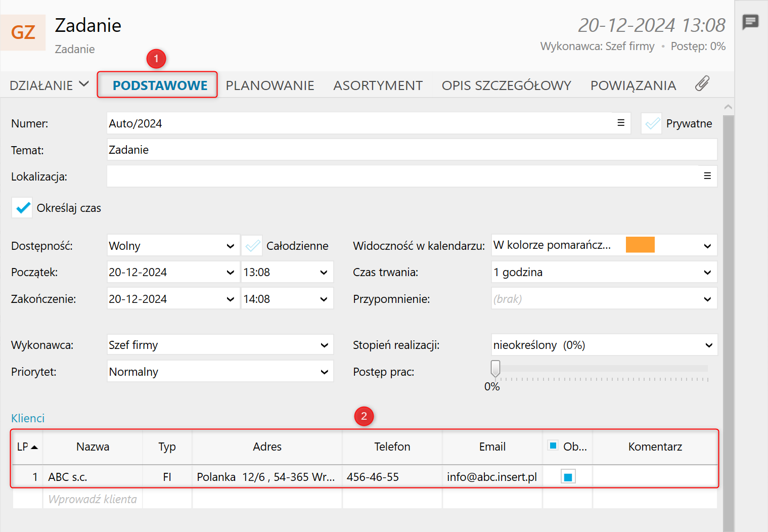Sort clients by the Telefon column header
Viewport: 768px width, 532px height.
pos(392,447)
